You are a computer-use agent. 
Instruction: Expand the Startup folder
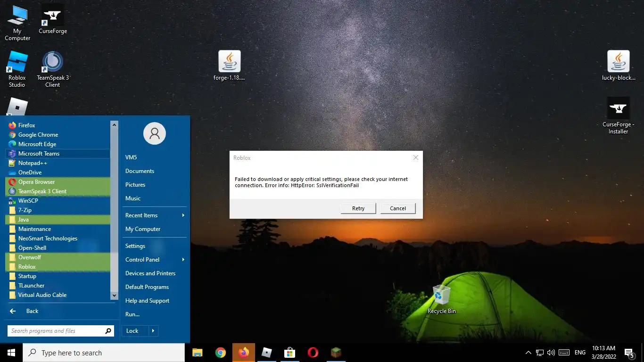(58, 276)
